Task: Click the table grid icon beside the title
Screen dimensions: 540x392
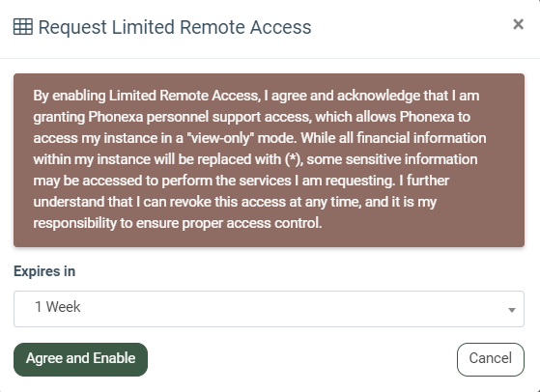Action: click(x=23, y=27)
